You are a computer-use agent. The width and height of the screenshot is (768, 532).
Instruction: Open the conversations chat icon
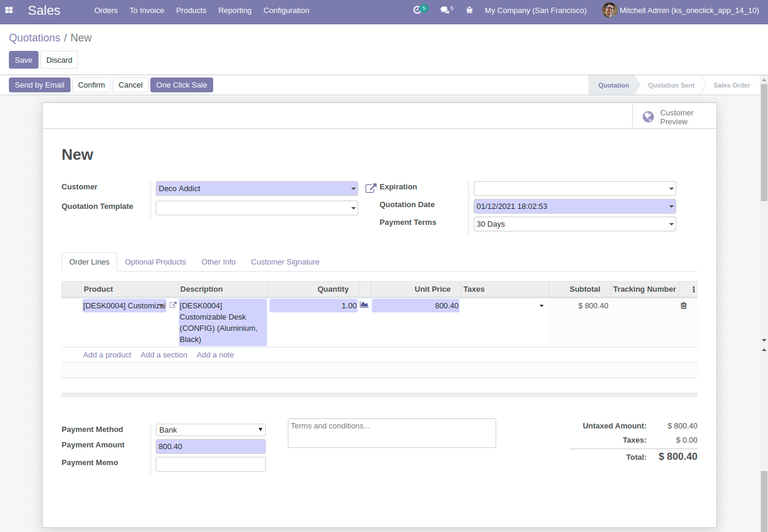pos(445,10)
